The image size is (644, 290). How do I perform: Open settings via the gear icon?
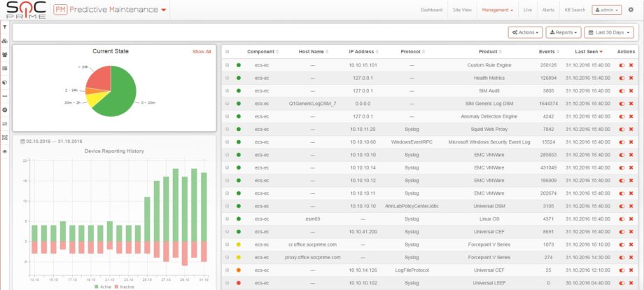pyautogui.click(x=631, y=9)
